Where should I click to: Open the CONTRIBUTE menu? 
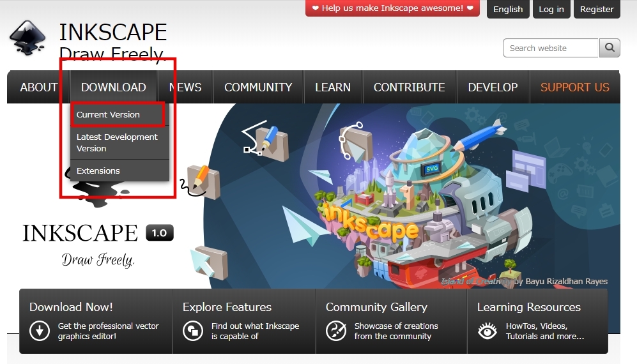[409, 87]
